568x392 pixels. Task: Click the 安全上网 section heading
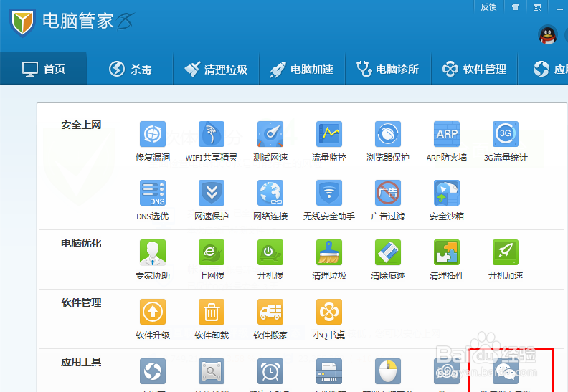coord(81,125)
